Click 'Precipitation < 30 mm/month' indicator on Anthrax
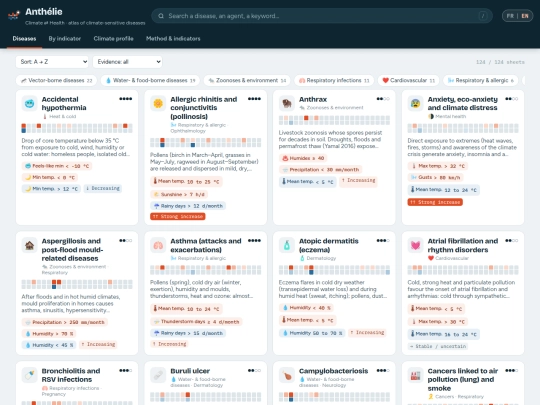Screen dimensions: 540x405 coord(320,169)
